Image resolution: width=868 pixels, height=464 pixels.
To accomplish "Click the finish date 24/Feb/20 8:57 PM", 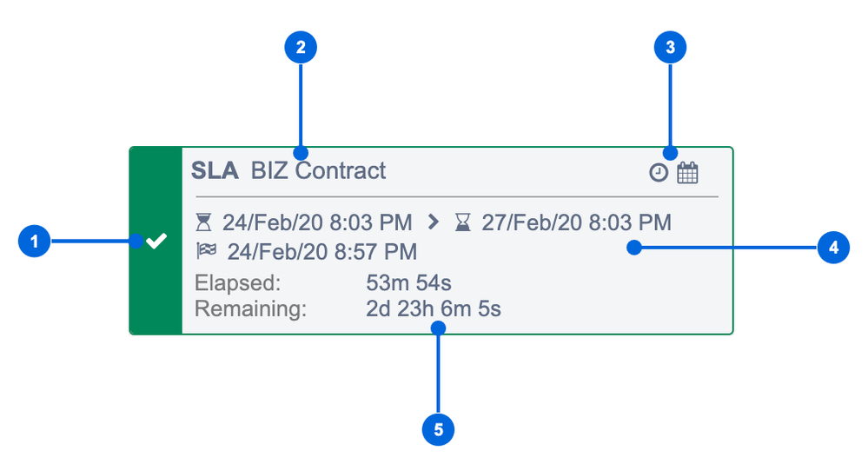I will pos(322,252).
